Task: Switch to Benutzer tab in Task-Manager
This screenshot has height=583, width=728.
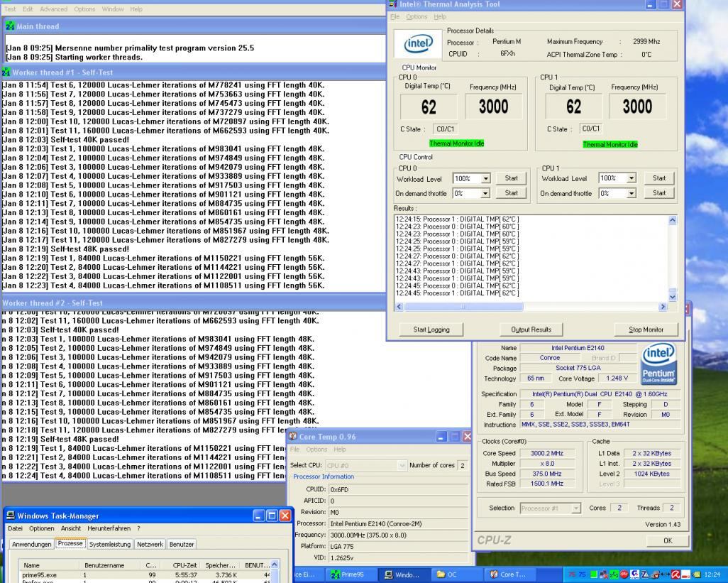Action: click(x=182, y=544)
